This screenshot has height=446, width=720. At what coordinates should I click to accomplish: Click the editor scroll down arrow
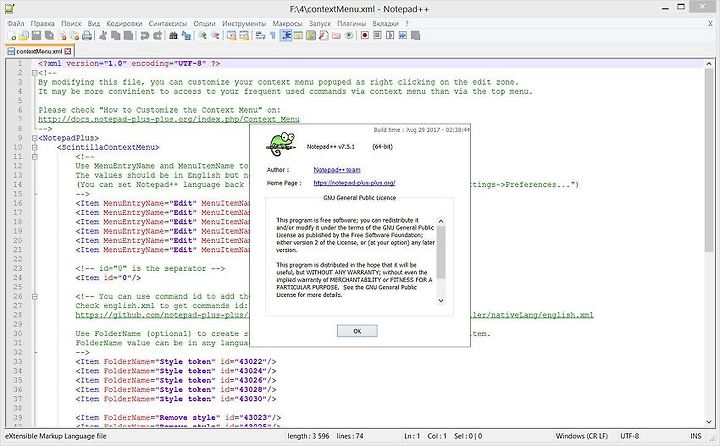(x=709, y=422)
